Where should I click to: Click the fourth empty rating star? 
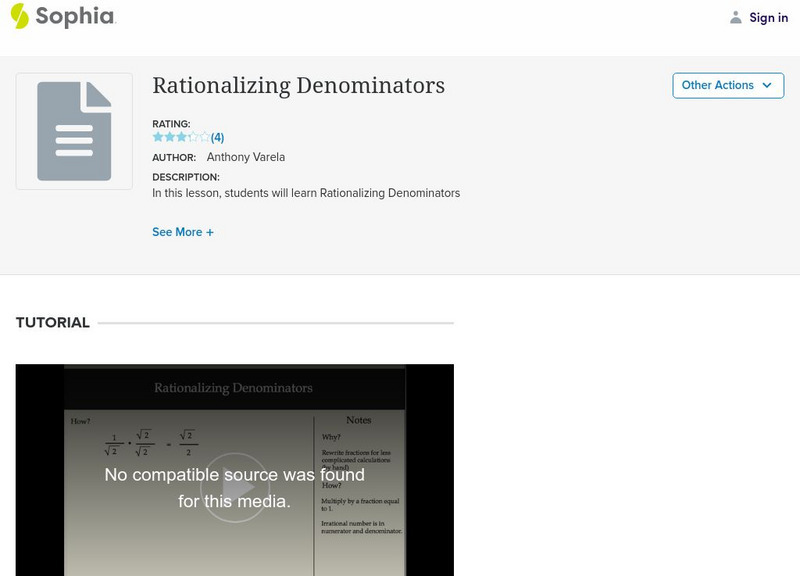click(x=193, y=135)
